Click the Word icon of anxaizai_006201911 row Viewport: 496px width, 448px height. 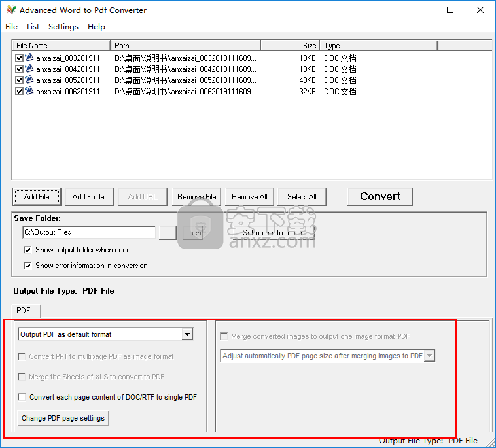pyautogui.click(x=29, y=91)
